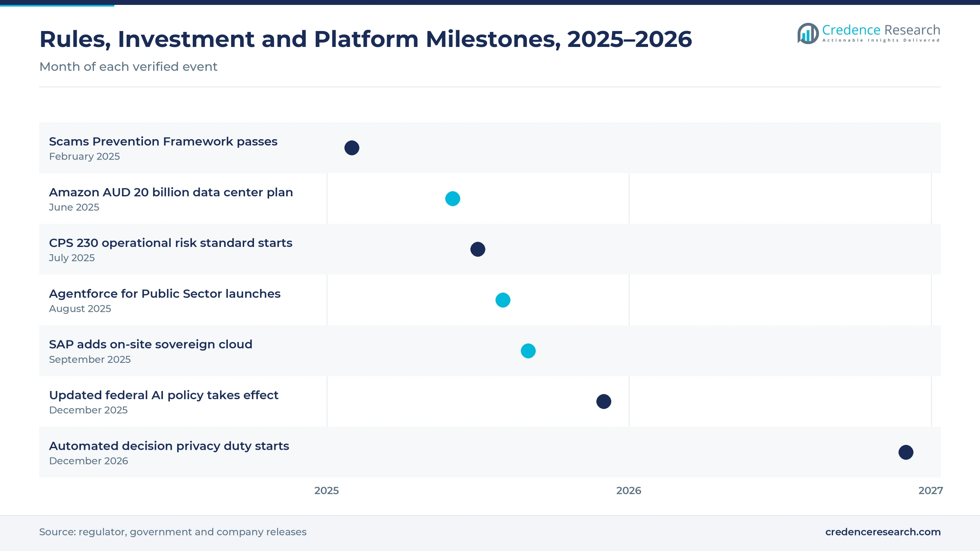980x551 pixels.
Task: Click the 'Month of each verified event' subtitle
Action: 128,67
